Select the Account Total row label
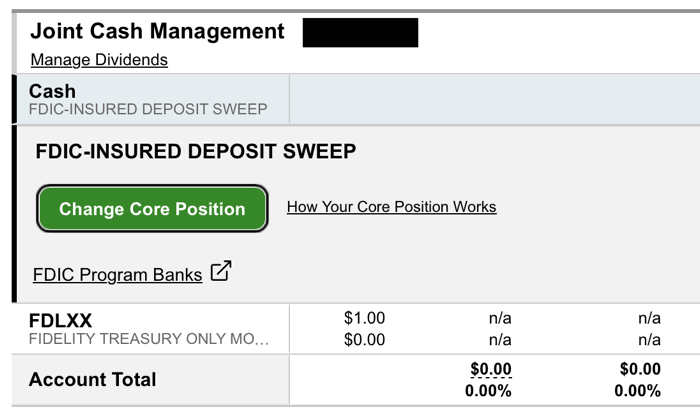The width and height of the screenshot is (700, 420). point(92,380)
